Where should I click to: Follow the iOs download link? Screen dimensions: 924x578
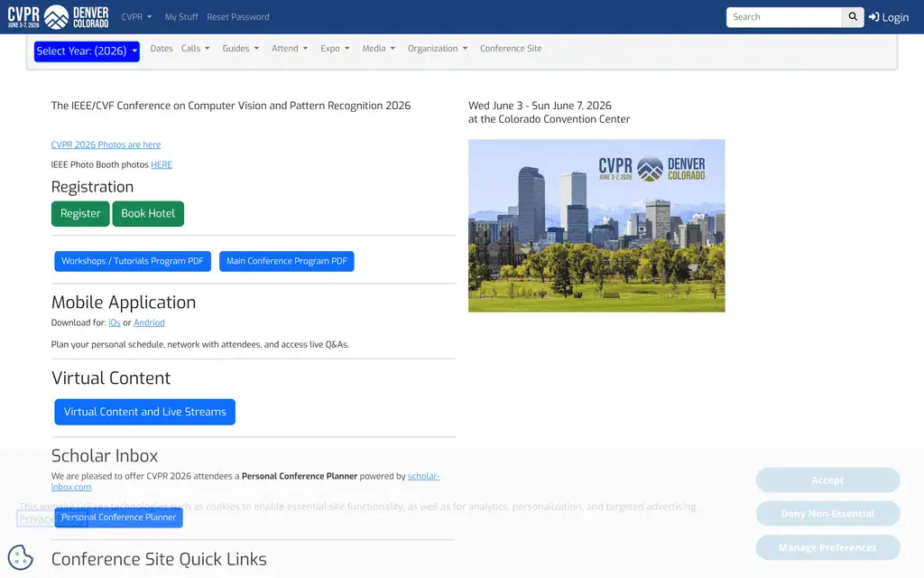[x=115, y=322]
